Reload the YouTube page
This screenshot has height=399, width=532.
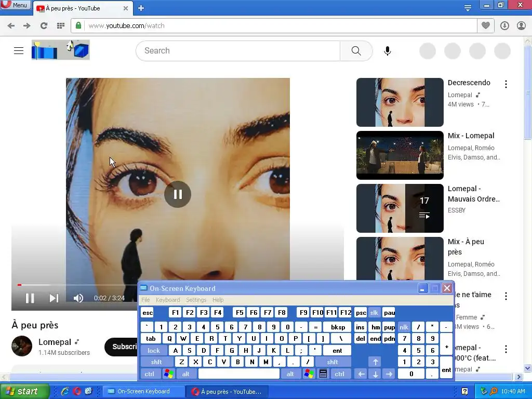(44, 26)
